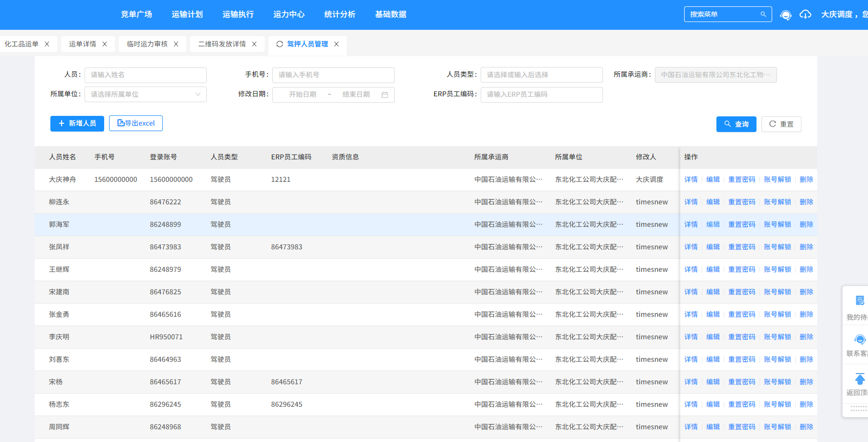Open 详情 for 大庆神舟 row
868x442 pixels.
(691, 179)
